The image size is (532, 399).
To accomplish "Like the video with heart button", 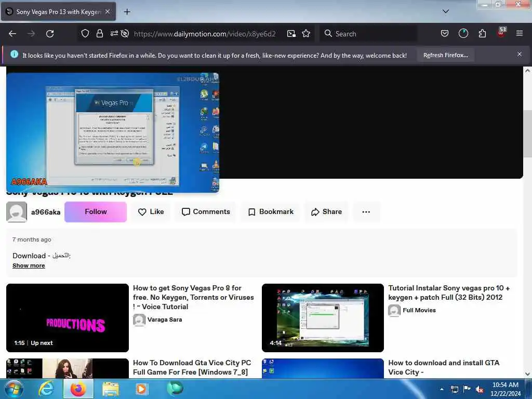I will pos(151,212).
